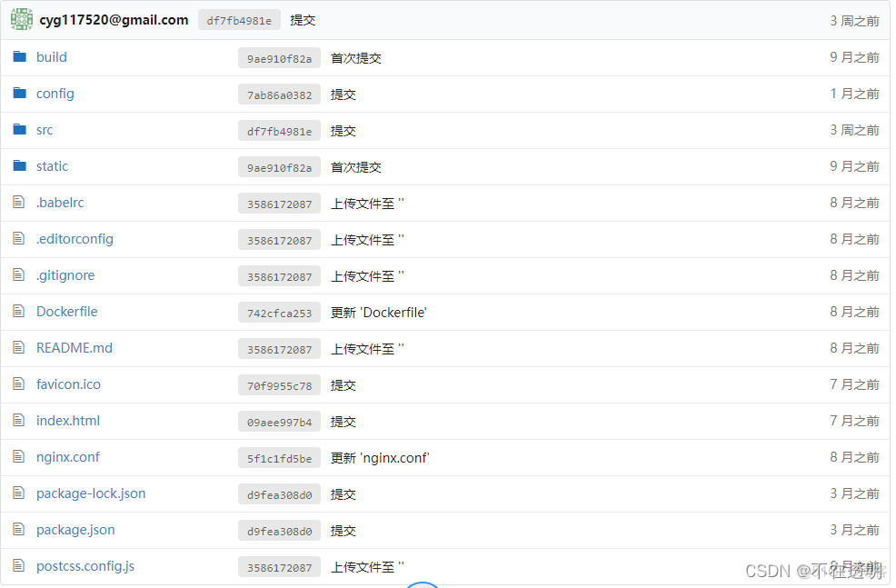The image size is (896, 588).
Task: Open the .editorconfig file
Action: [x=75, y=239]
